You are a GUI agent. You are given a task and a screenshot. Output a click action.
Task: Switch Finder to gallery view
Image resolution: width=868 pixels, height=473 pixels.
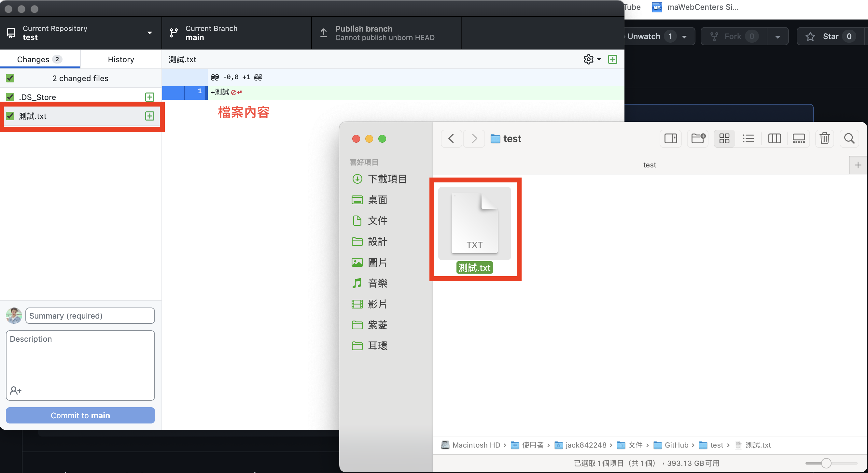coord(799,138)
